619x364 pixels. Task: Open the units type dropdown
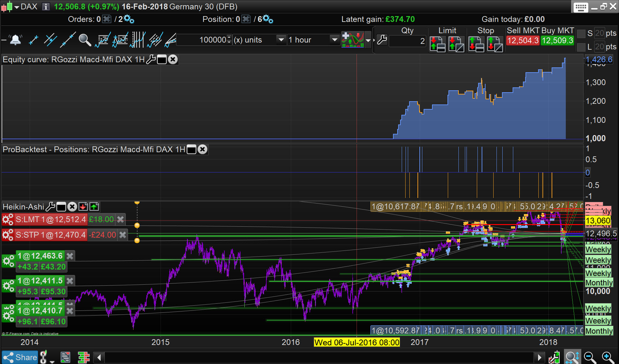click(281, 40)
